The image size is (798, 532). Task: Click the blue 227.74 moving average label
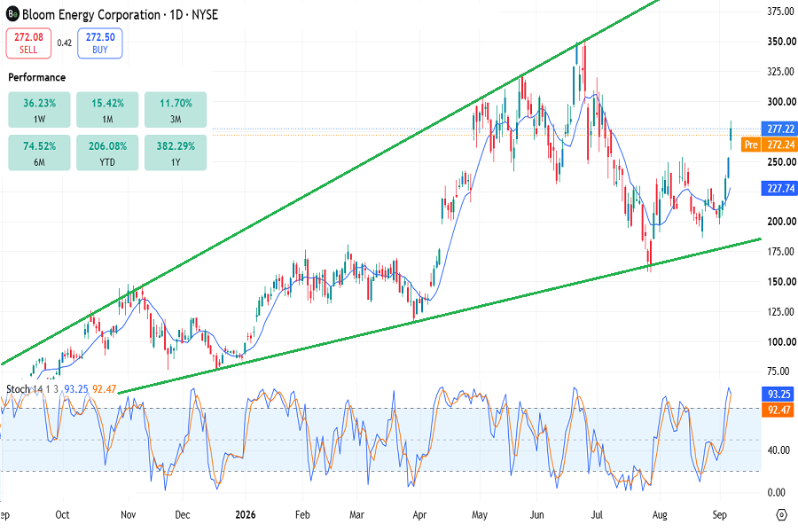[x=779, y=188]
